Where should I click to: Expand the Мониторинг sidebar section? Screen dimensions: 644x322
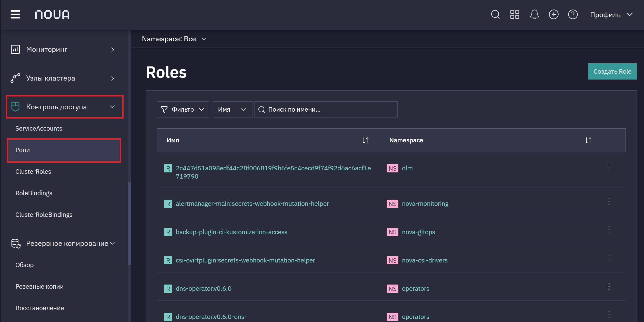tap(63, 50)
